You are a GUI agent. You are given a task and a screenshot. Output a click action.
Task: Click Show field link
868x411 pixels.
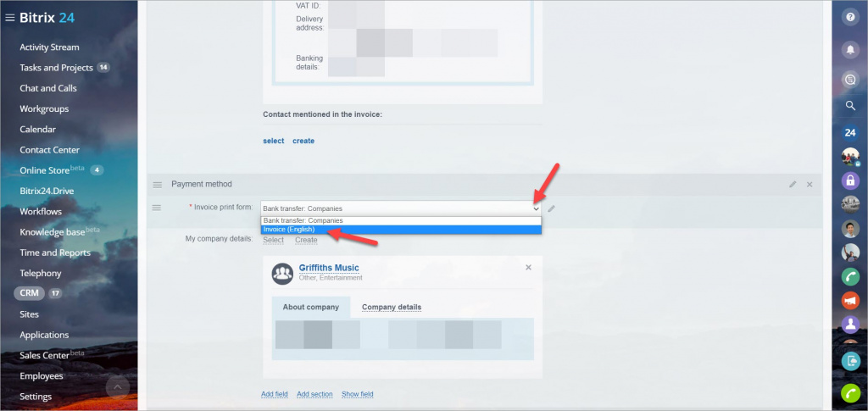(358, 394)
